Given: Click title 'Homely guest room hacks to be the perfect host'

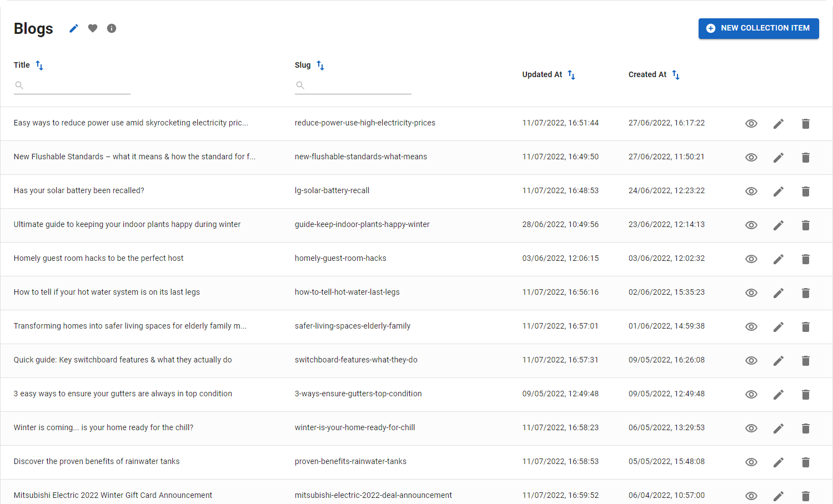Looking at the screenshot, I should point(98,258).
